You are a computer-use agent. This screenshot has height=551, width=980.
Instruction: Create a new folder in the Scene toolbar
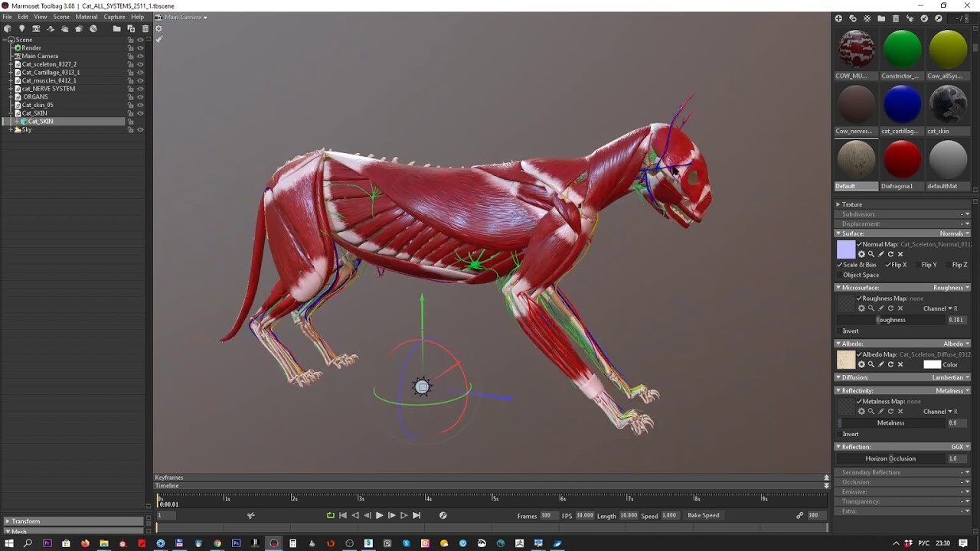(116, 29)
